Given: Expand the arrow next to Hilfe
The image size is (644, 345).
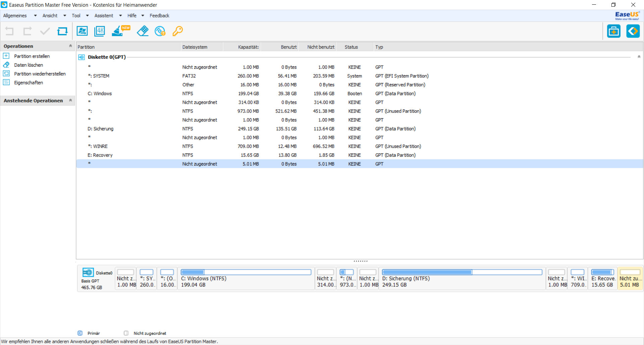Looking at the screenshot, I should 143,16.
